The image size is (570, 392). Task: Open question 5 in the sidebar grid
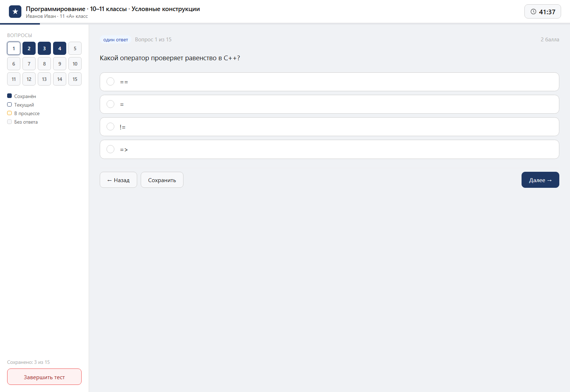(75, 48)
